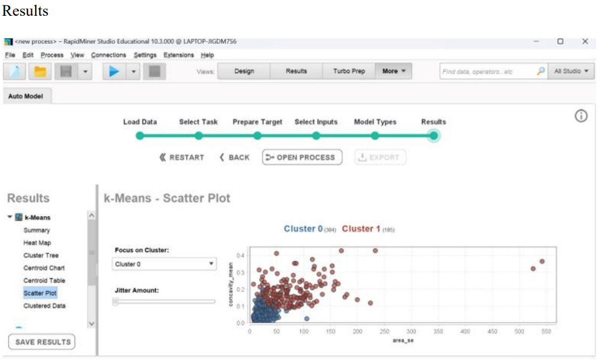
Task: Click the Jitter Amount slider
Action: click(x=164, y=302)
